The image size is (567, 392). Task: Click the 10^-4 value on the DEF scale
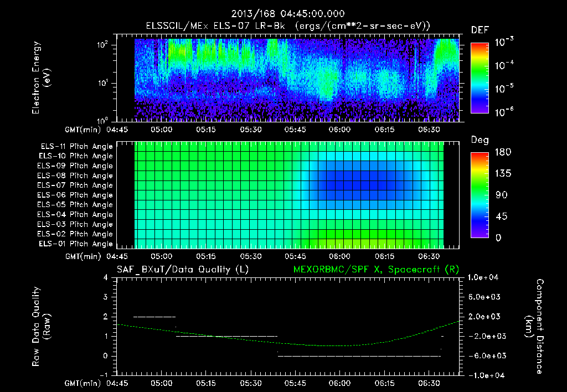504,65
